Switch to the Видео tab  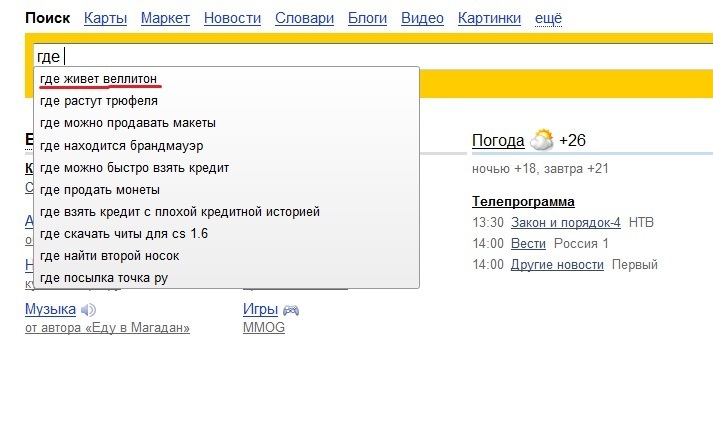pos(422,18)
